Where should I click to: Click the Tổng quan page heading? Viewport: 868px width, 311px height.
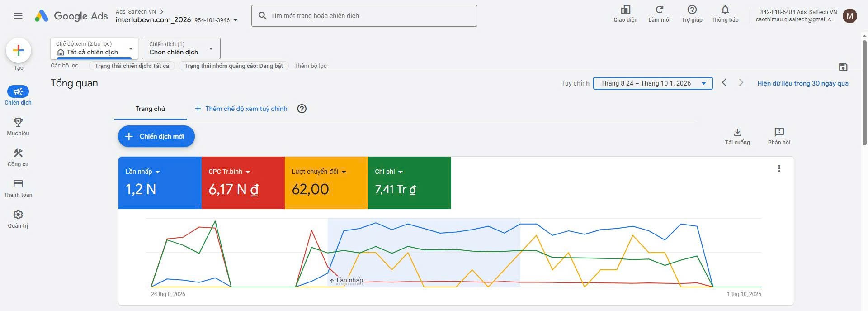74,83
